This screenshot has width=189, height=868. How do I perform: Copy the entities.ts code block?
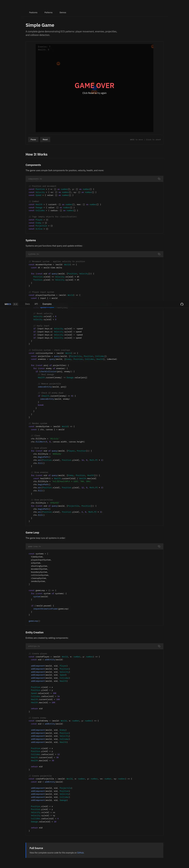point(159,646)
